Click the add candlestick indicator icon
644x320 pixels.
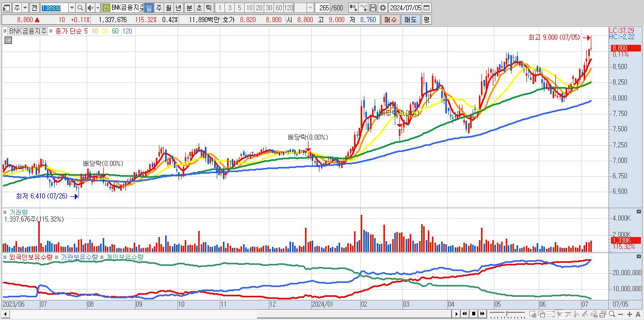click(353, 8)
